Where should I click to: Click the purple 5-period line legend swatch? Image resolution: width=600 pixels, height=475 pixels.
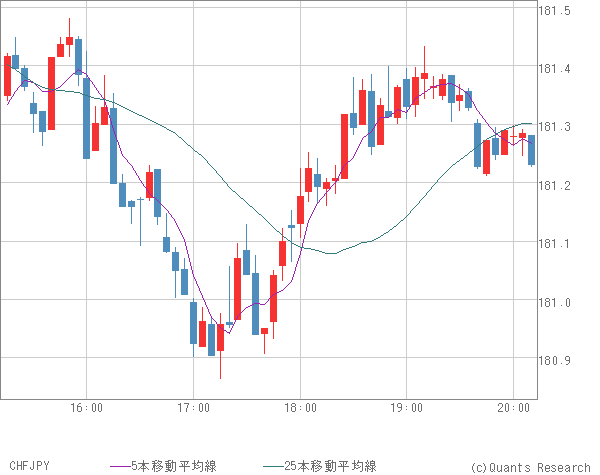coord(121,467)
